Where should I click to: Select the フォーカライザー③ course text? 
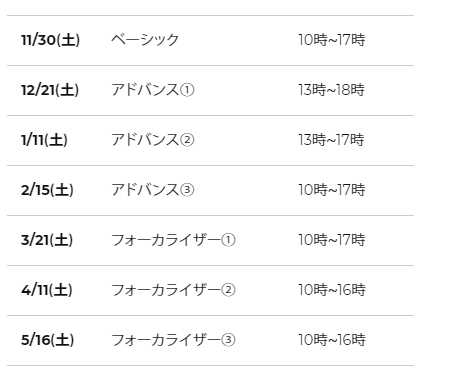coord(173,340)
